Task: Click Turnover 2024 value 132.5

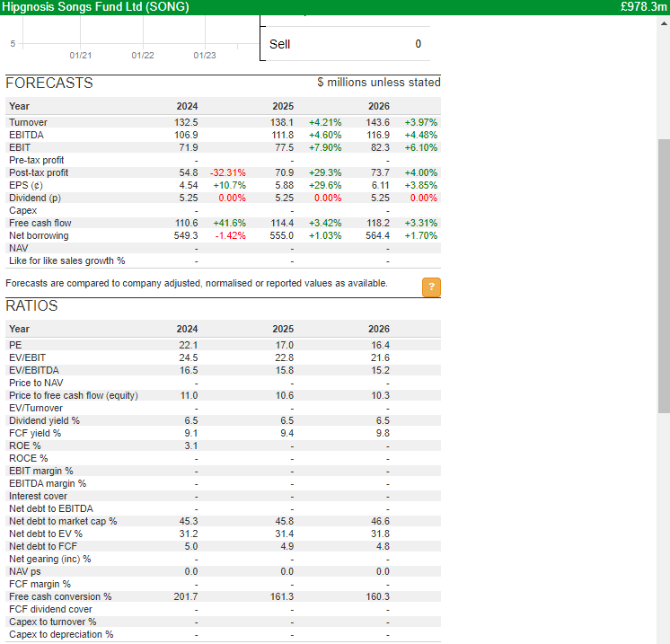Action: click(x=186, y=122)
